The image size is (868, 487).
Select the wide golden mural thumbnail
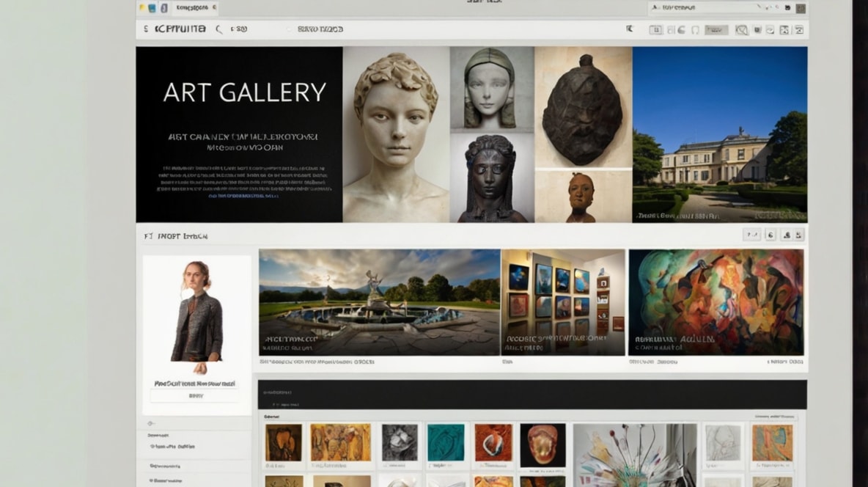pos(340,443)
